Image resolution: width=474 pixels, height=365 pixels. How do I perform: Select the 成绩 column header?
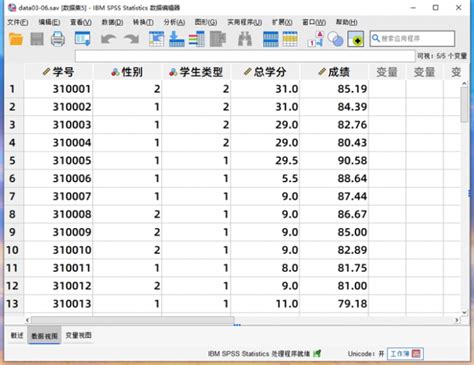click(334, 72)
